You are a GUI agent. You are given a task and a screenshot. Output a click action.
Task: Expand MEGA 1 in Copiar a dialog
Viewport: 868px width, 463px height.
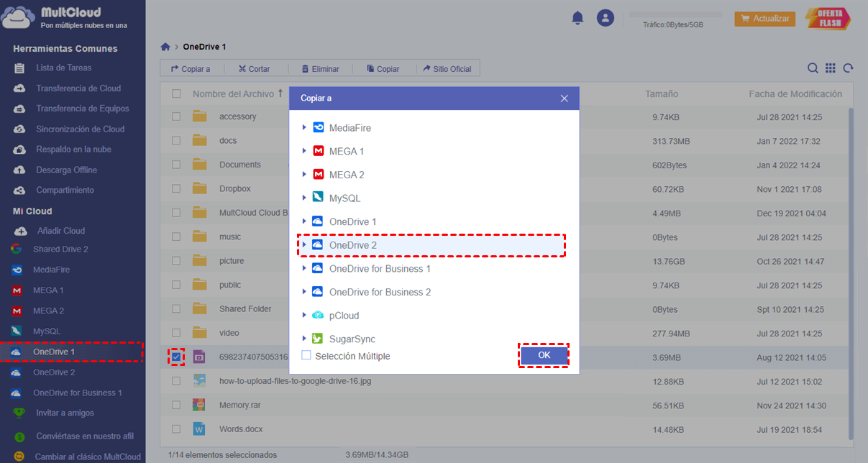[x=304, y=151]
